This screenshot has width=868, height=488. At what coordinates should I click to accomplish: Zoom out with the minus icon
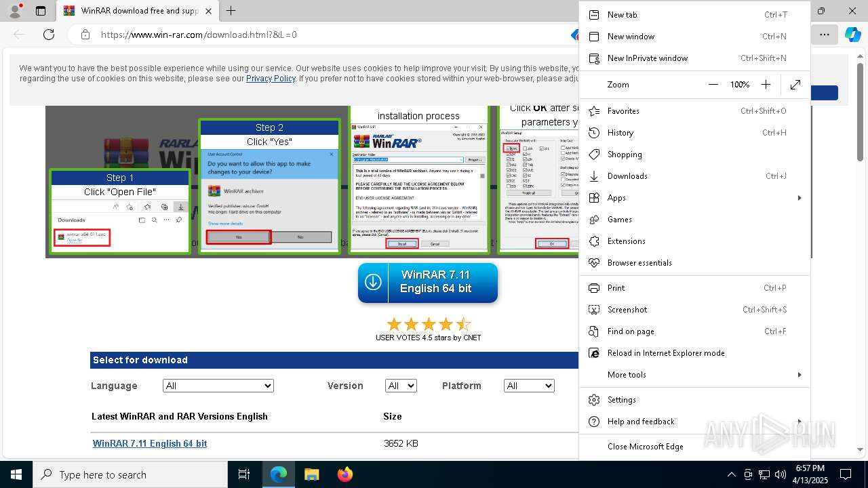713,85
